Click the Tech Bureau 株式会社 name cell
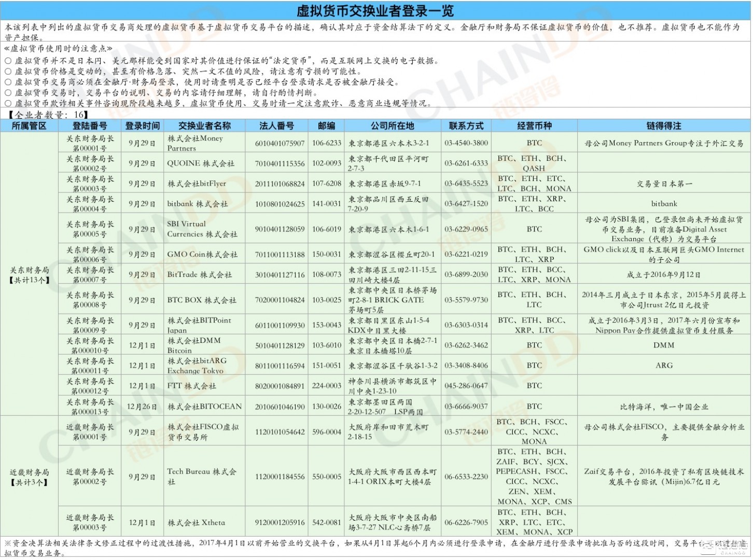The width and height of the screenshot is (753, 560). coord(204,477)
